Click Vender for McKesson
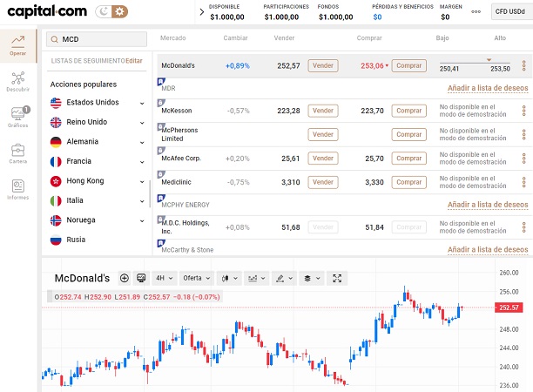This screenshot has height=392, width=533. (x=323, y=111)
